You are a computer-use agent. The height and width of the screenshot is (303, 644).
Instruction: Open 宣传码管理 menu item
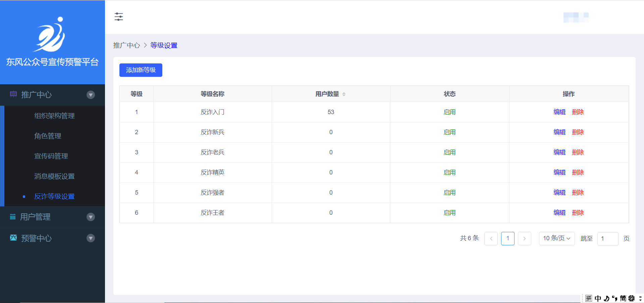coord(51,156)
